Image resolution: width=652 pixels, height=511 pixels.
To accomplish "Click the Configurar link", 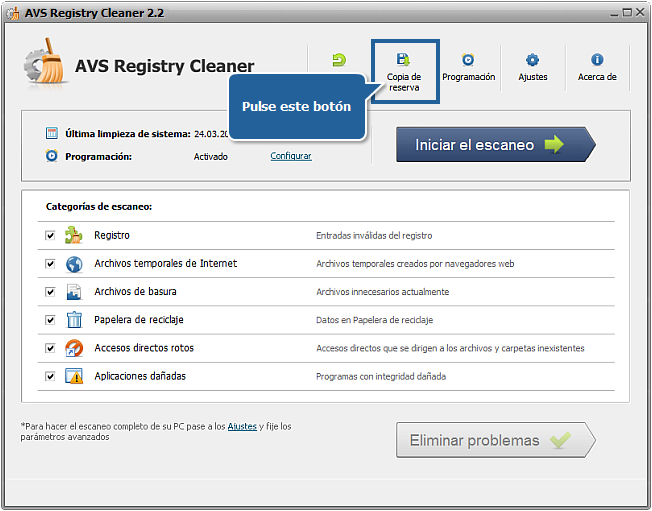I will [x=291, y=156].
